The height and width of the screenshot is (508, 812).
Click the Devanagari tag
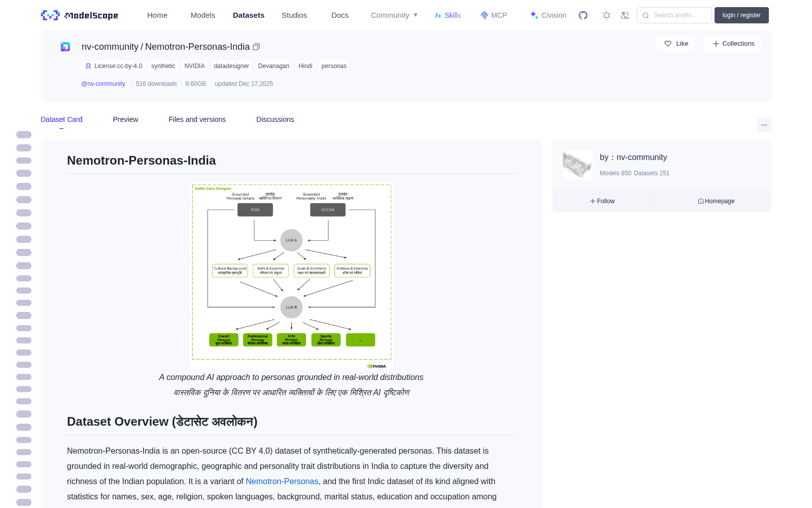(274, 66)
